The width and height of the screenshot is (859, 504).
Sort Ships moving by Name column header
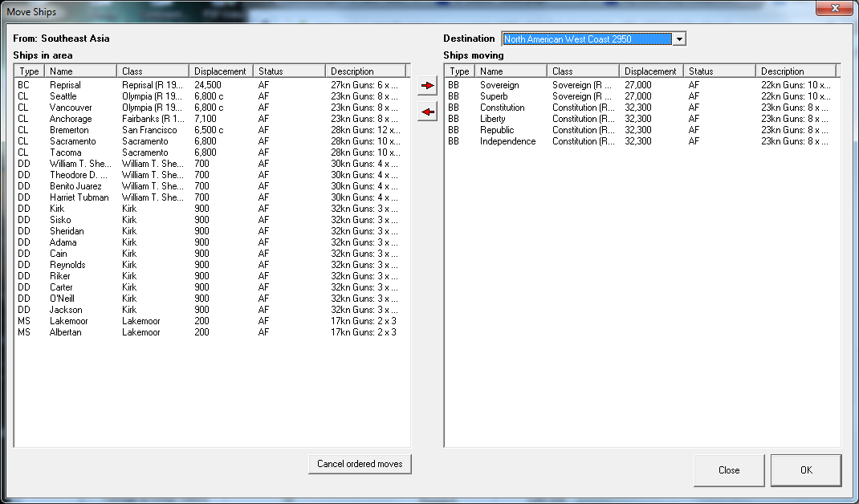point(511,71)
